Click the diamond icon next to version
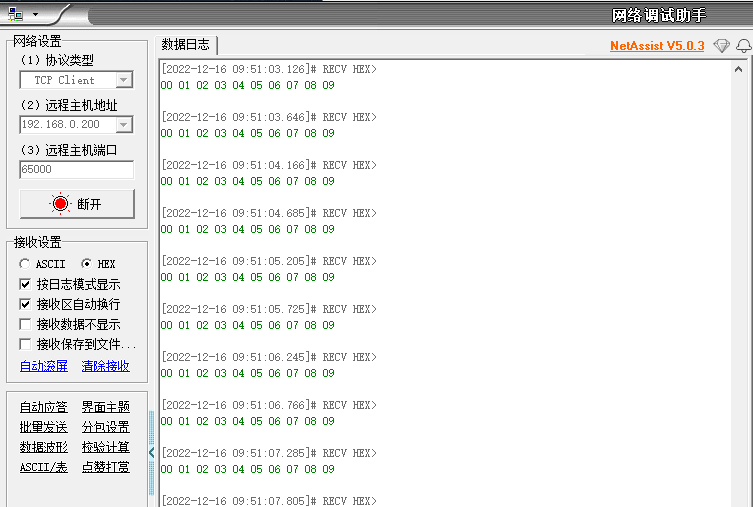This screenshot has height=507, width=753. [721, 46]
